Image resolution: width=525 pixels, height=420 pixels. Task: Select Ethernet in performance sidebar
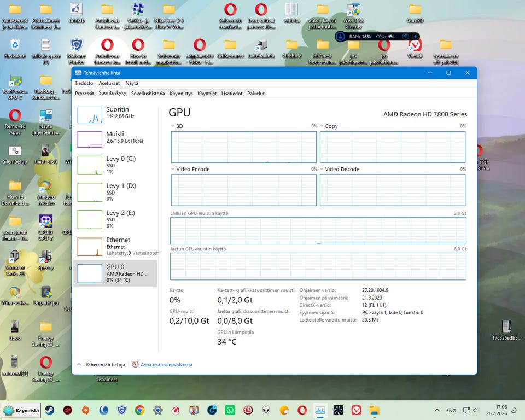pos(115,246)
